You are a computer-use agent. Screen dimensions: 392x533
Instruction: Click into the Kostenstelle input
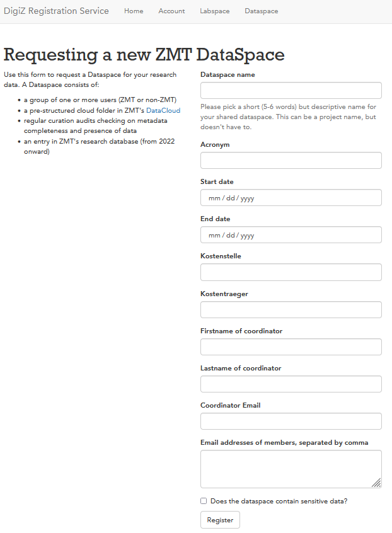tap(291, 272)
